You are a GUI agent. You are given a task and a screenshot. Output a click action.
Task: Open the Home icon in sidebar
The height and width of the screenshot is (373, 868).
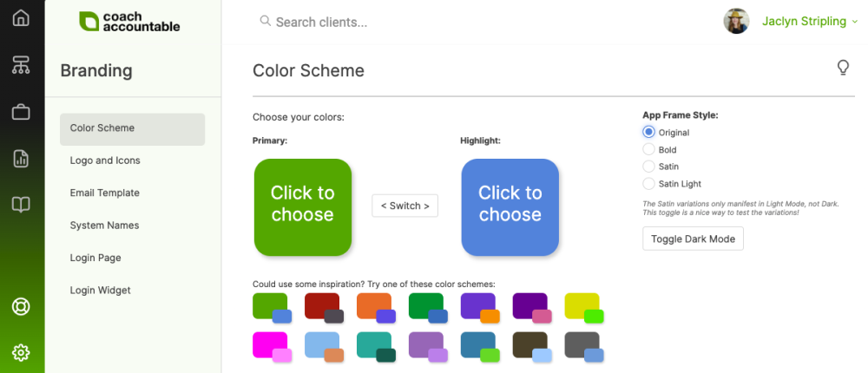[x=21, y=17]
